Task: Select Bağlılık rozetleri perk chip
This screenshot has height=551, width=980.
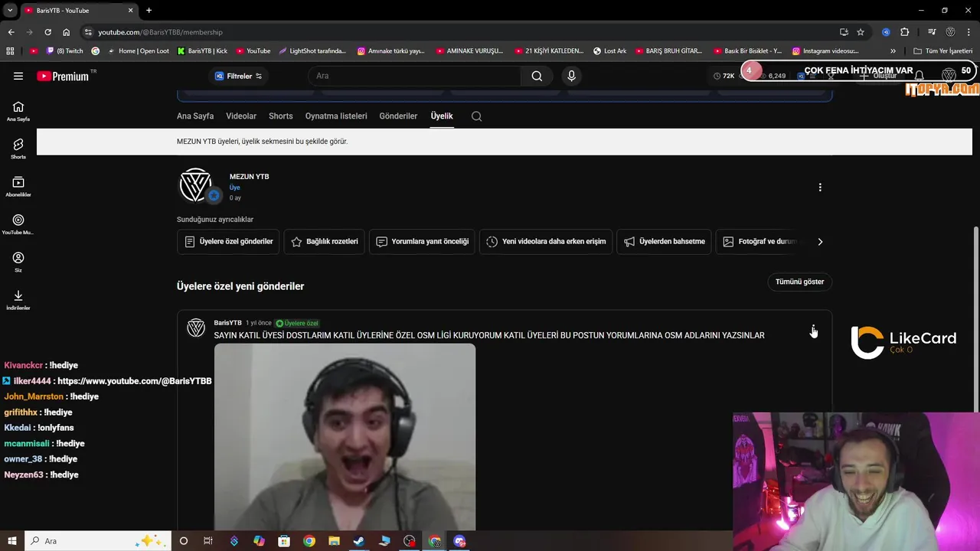Action: click(324, 241)
